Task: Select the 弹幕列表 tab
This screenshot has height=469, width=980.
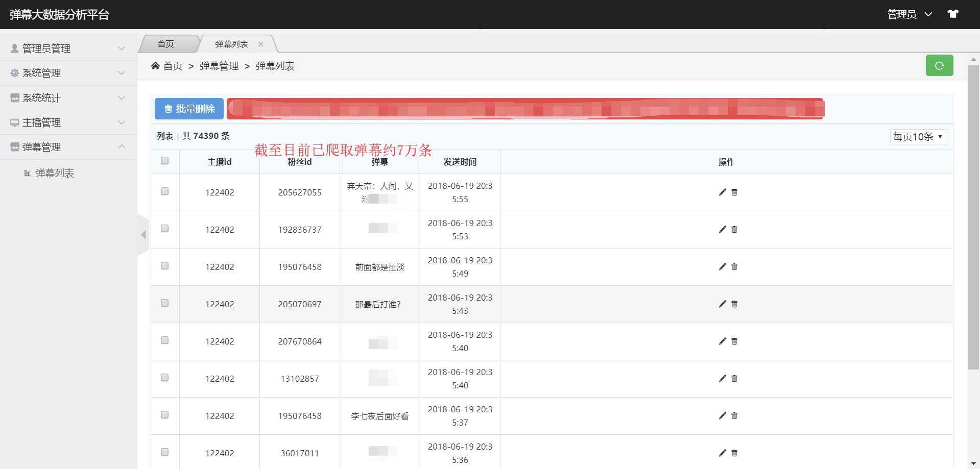Action: [x=231, y=44]
